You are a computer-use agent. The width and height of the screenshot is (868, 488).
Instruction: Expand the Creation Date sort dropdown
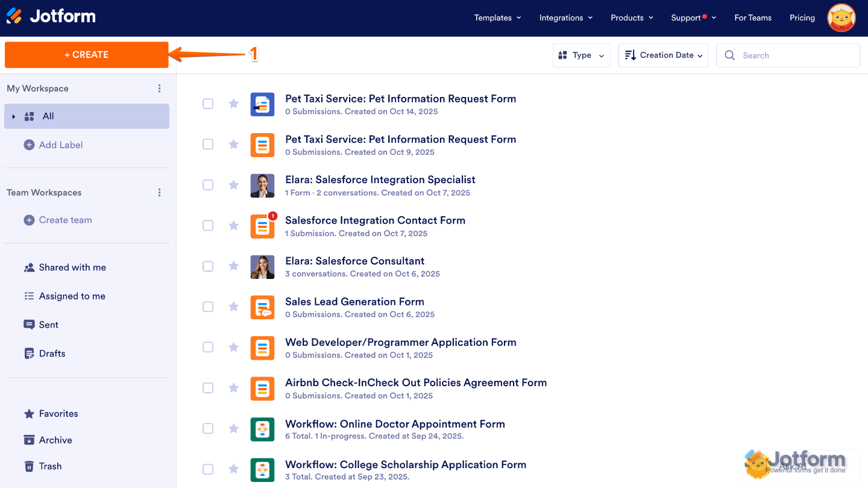[x=663, y=55]
